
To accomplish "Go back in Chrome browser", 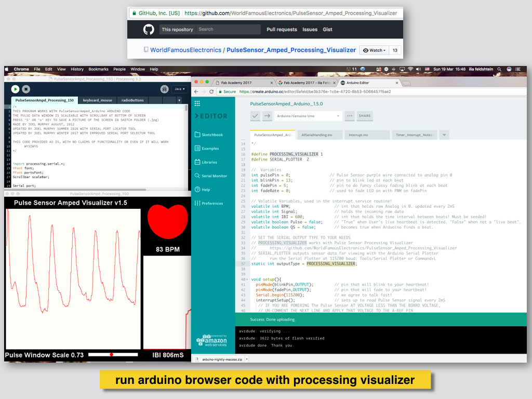I will 196,91.
